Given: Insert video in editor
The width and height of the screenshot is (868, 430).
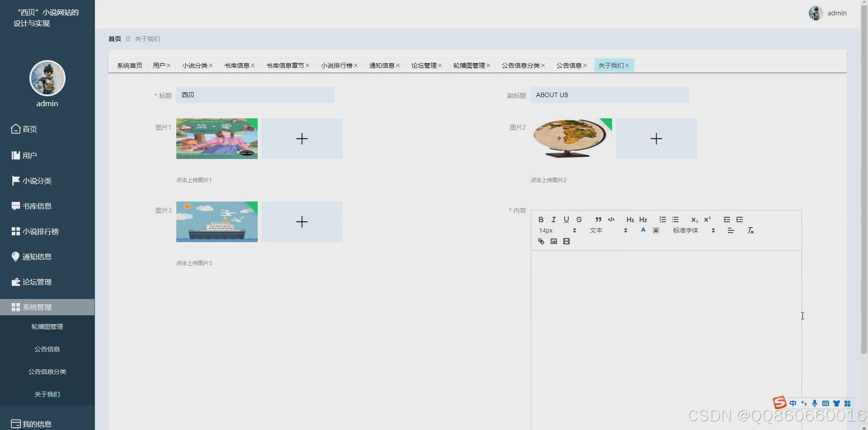Looking at the screenshot, I should [x=566, y=241].
